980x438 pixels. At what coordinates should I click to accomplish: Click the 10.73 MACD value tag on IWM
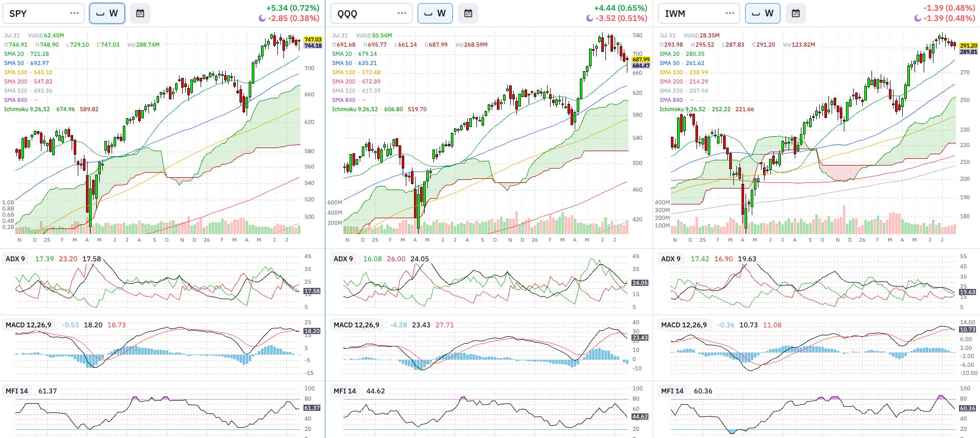pos(967,329)
